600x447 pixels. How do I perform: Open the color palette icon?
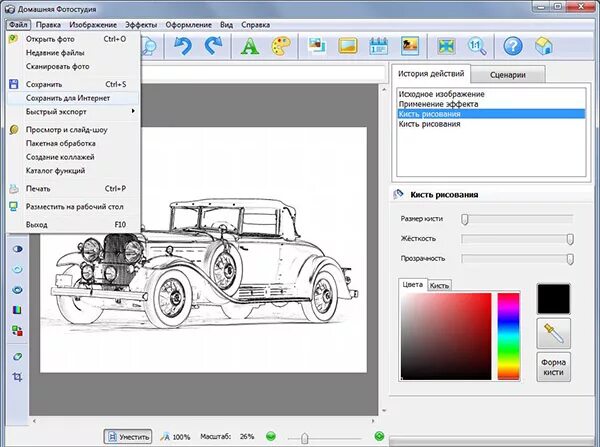point(281,46)
